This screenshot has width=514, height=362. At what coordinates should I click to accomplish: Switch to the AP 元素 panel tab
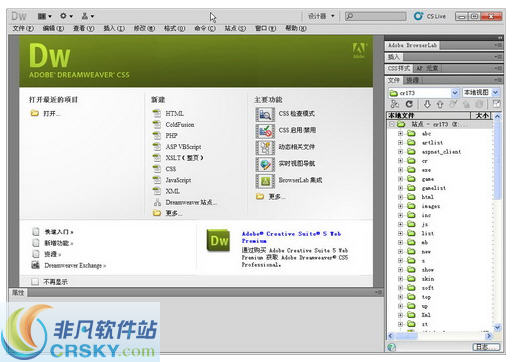(x=427, y=68)
